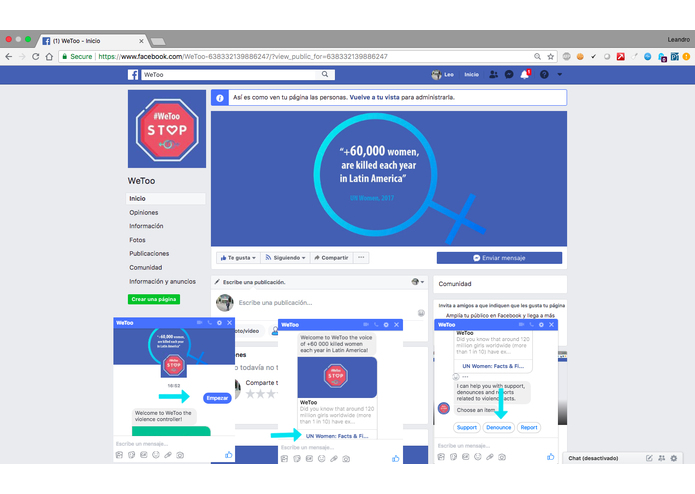The height and width of the screenshot is (494, 695).
Task: Open the Siguiendo dropdown
Action: 285,258
